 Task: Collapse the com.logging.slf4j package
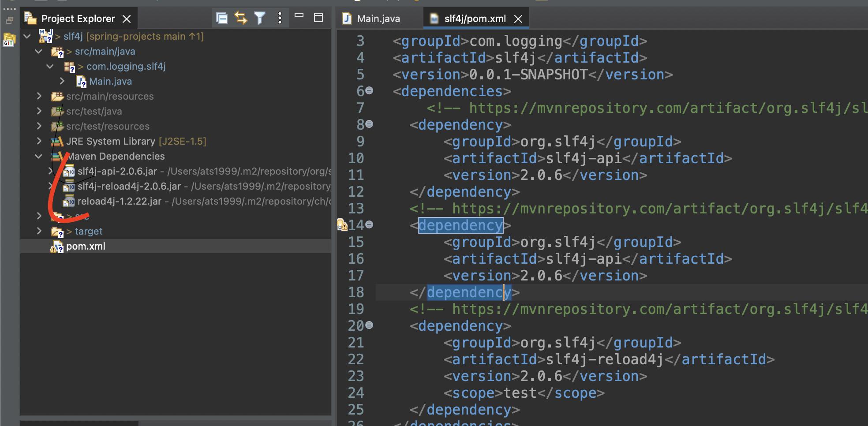coord(50,67)
